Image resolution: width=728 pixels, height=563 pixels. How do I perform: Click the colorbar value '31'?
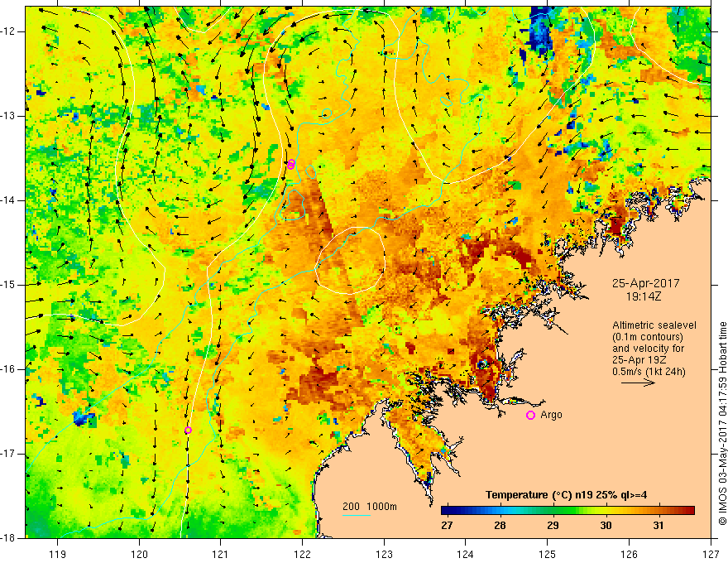[658, 526]
